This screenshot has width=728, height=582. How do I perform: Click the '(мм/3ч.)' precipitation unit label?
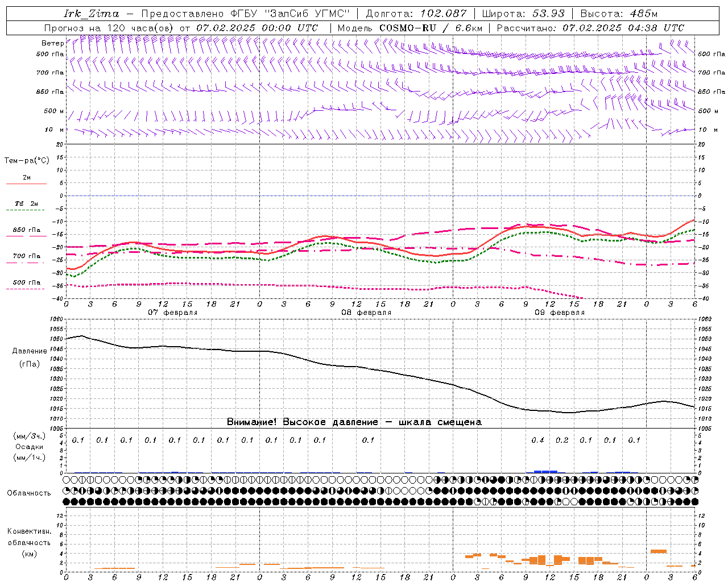[29, 436]
